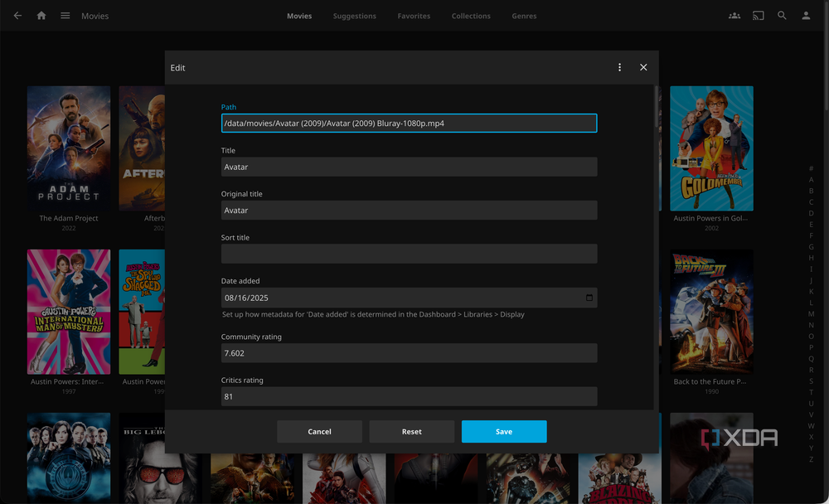Click the Save button
The image size is (829, 504).
[x=504, y=432]
